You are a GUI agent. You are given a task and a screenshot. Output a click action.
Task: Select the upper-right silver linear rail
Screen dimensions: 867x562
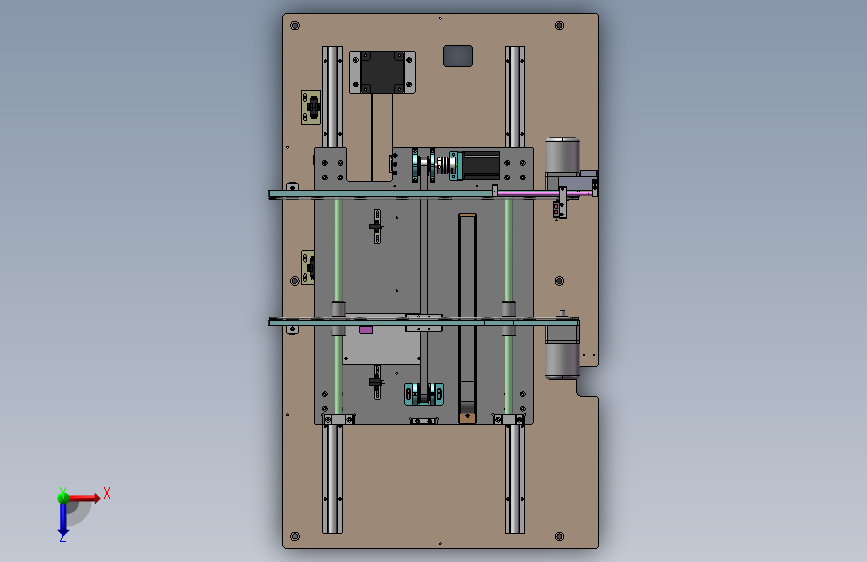click(x=515, y=97)
